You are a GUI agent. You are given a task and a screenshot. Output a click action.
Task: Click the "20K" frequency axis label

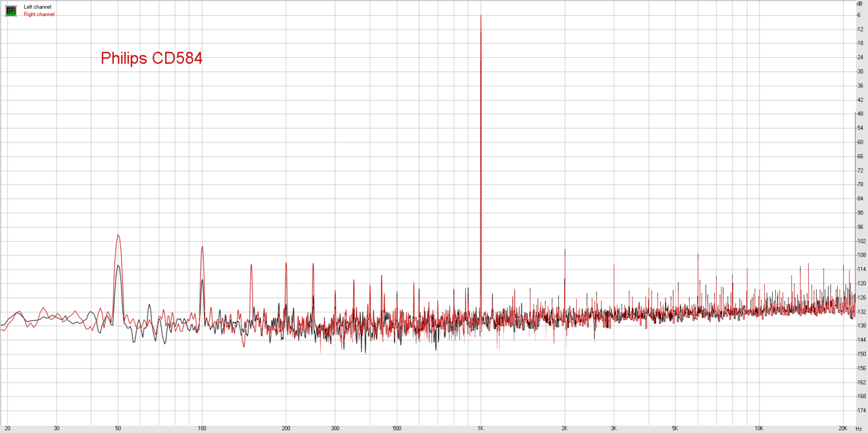pos(843,428)
